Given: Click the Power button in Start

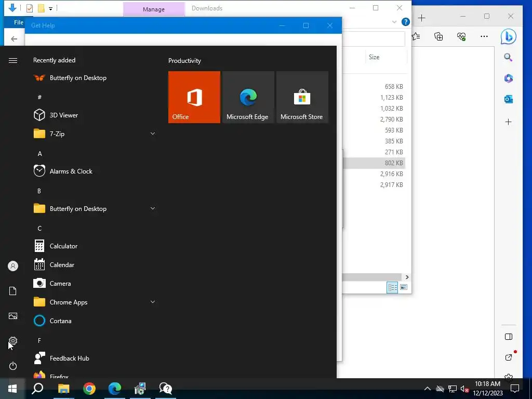Looking at the screenshot, I should point(13,366).
